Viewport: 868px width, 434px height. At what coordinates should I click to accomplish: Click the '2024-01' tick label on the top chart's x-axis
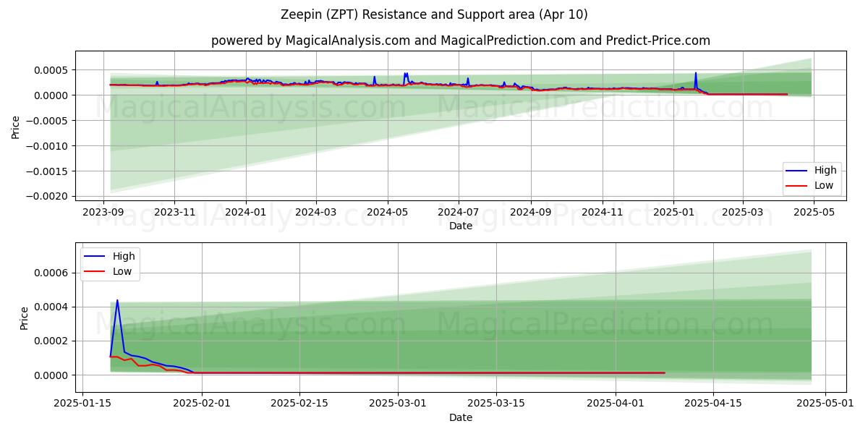tap(246, 212)
